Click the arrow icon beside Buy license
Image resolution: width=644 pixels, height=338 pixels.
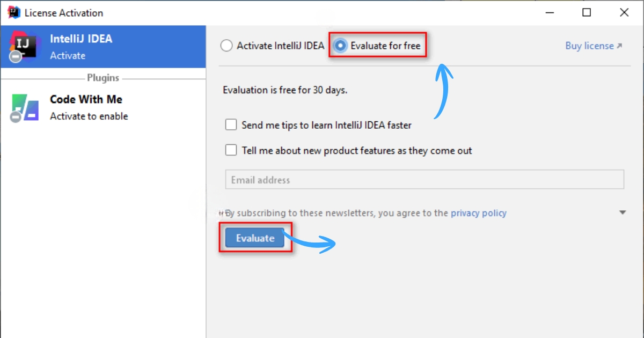point(619,46)
